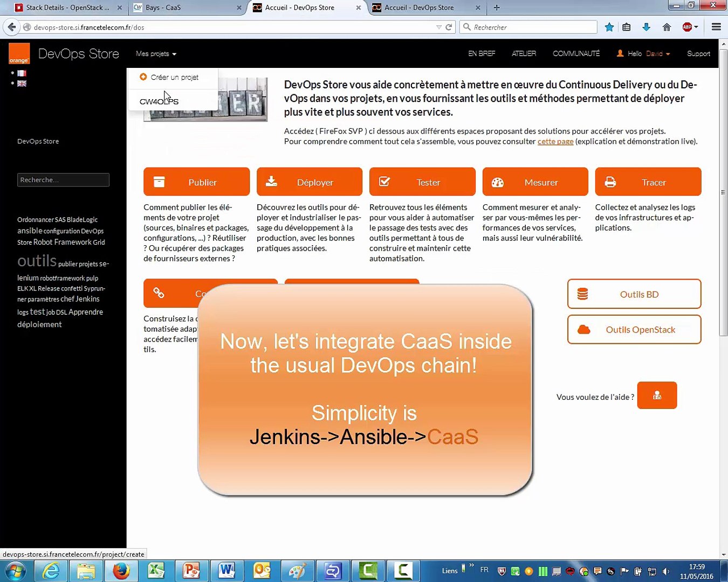Focus the sidebar Recherche field
This screenshot has height=582, width=728.
tap(63, 180)
